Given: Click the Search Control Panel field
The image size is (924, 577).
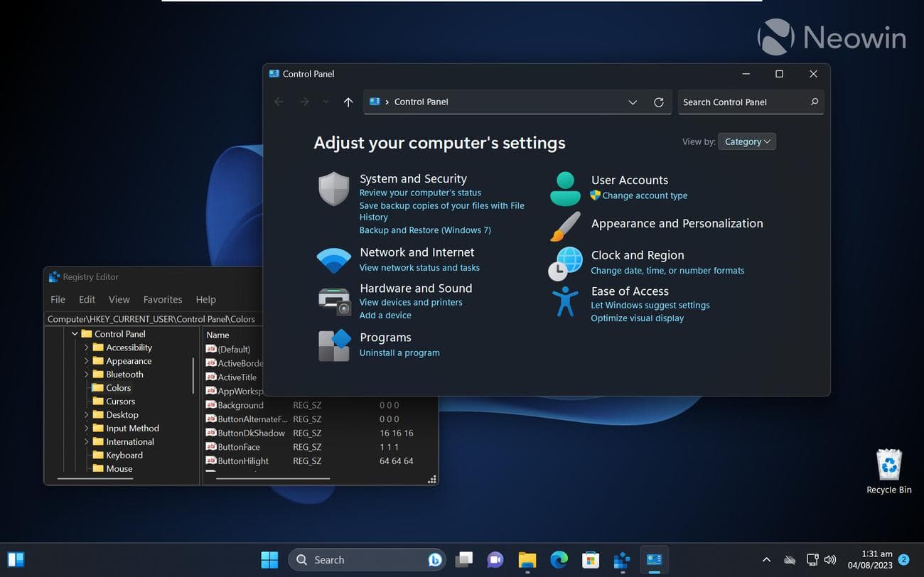Looking at the screenshot, I should coord(743,102).
